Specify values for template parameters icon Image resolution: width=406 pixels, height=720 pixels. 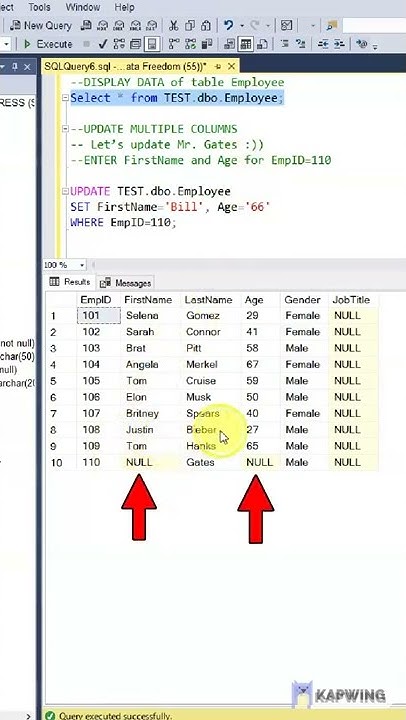click(362, 45)
